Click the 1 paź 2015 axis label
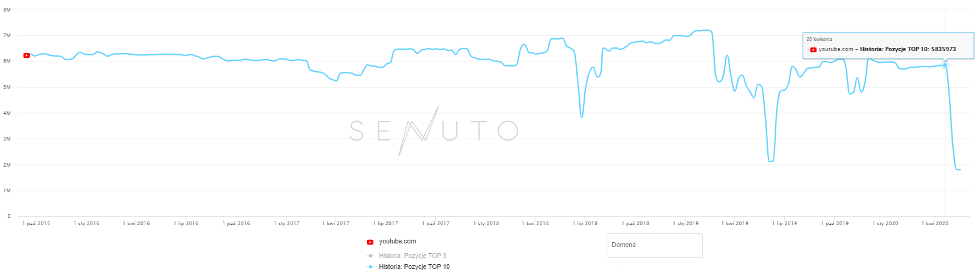980x272 pixels. point(36,223)
